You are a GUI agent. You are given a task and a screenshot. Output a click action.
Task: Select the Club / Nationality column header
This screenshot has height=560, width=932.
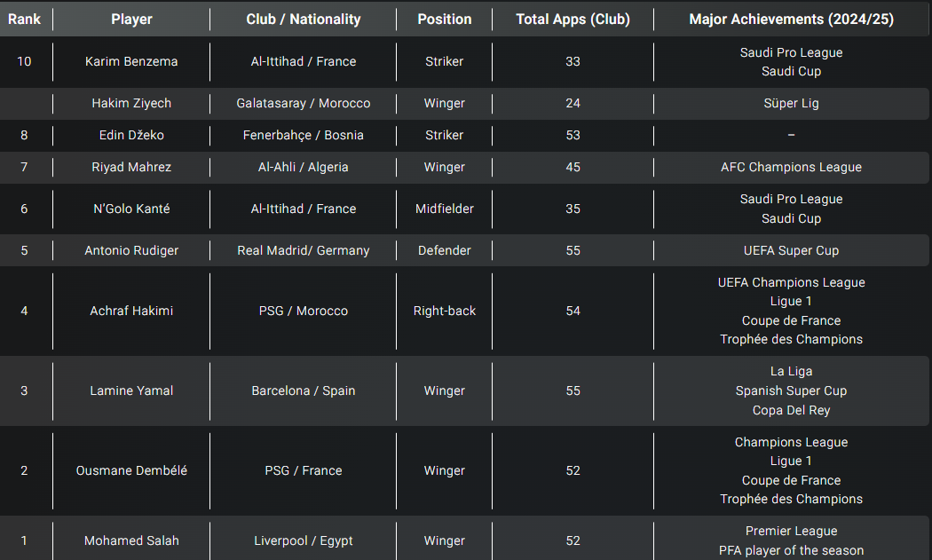pos(304,19)
